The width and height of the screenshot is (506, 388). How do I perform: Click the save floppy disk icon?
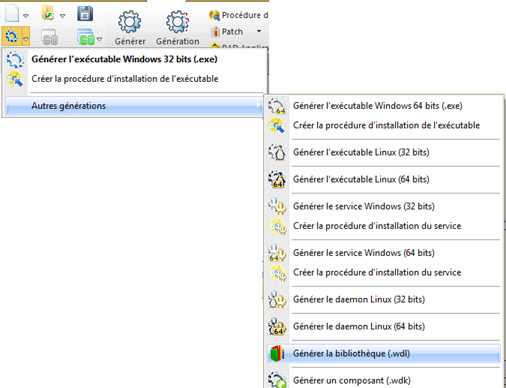pyautogui.click(x=85, y=14)
